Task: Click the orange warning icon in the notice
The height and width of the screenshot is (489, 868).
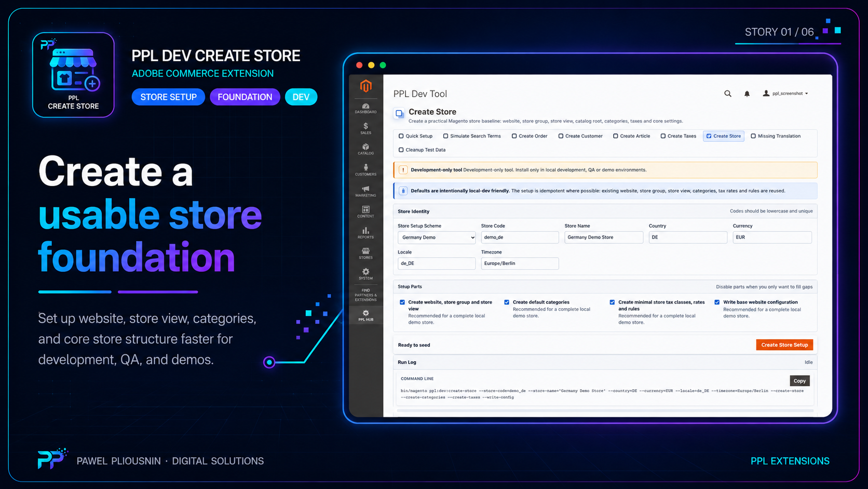Action: coord(403,170)
